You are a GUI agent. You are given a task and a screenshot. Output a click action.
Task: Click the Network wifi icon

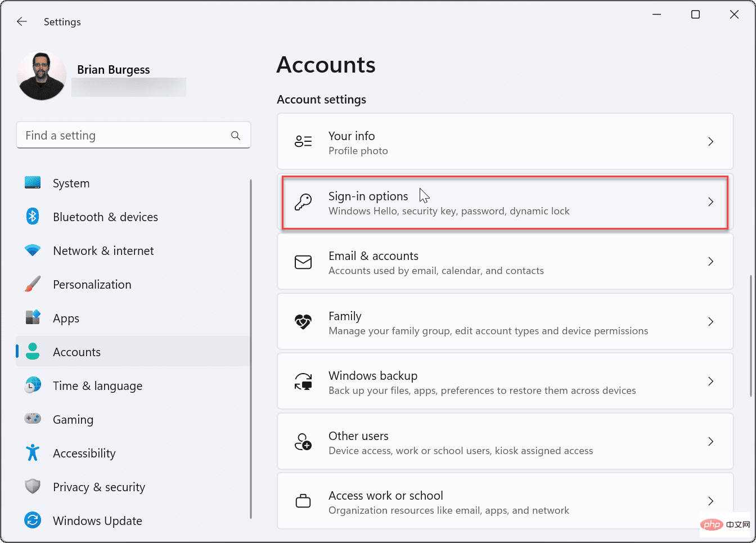tap(33, 250)
